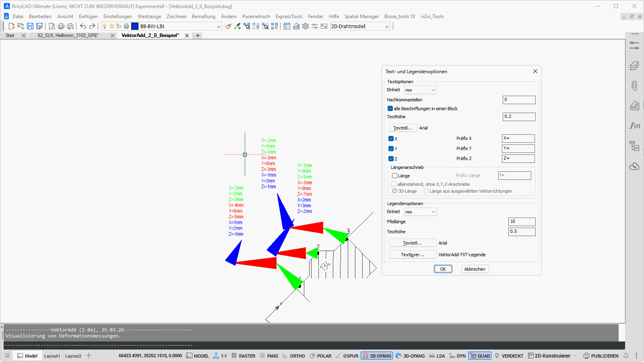
Task: Open the cloud sync panel icon
Action: (x=634, y=166)
